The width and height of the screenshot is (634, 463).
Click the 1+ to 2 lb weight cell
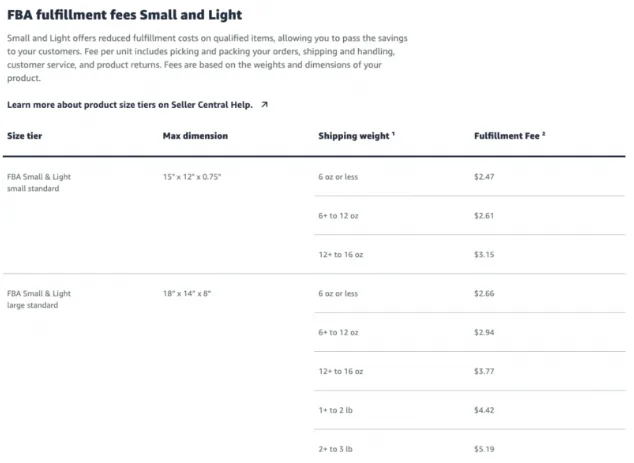tap(336, 410)
